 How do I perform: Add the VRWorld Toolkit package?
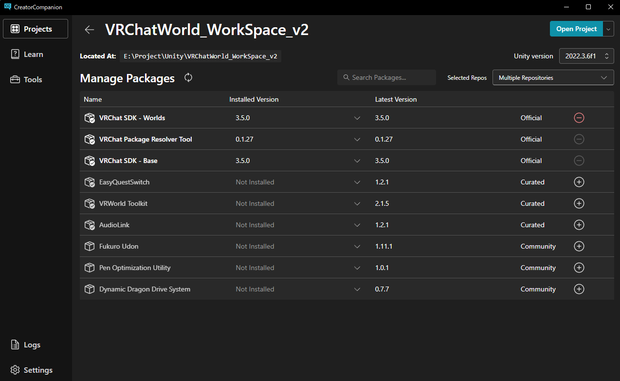(579, 204)
